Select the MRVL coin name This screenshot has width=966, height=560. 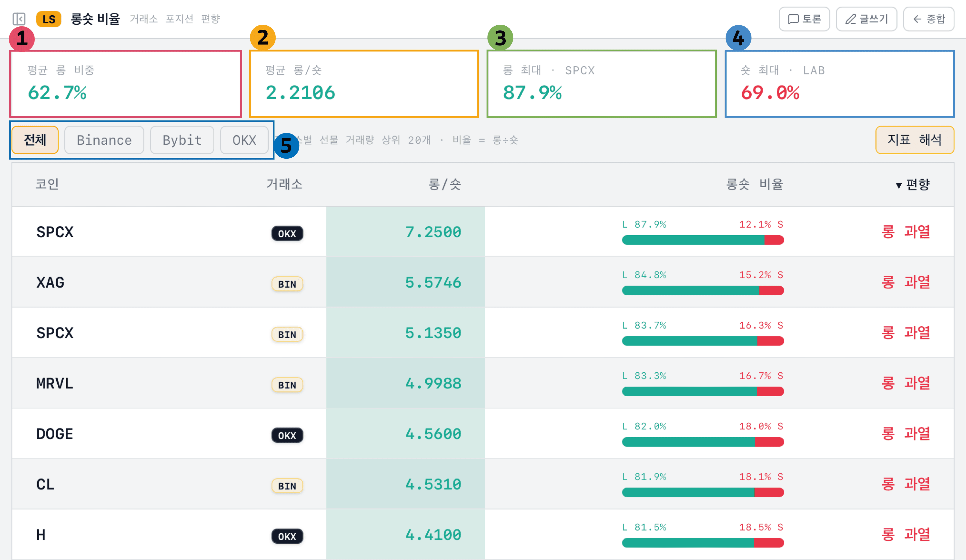click(x=54, y=383)
